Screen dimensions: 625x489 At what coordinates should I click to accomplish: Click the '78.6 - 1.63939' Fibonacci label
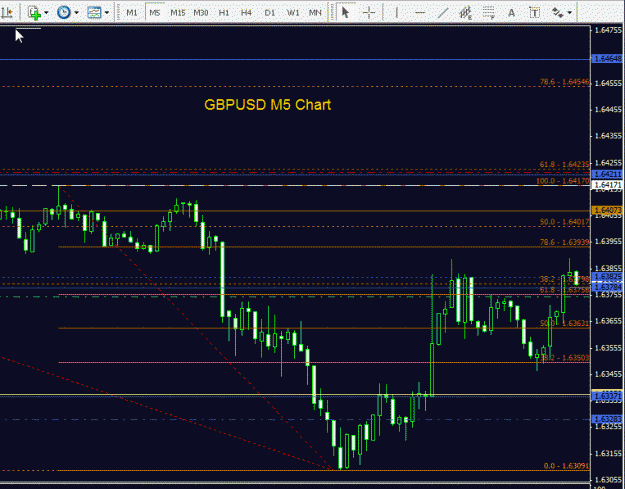click(564, 242)
